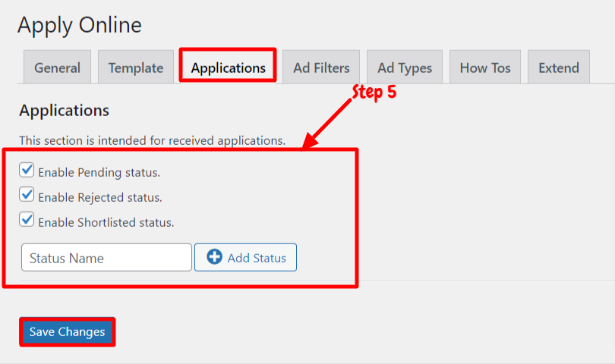Click the 'intended for received applications' description
This screenshot has width=615, height=364.
click(x=153, y=140)
